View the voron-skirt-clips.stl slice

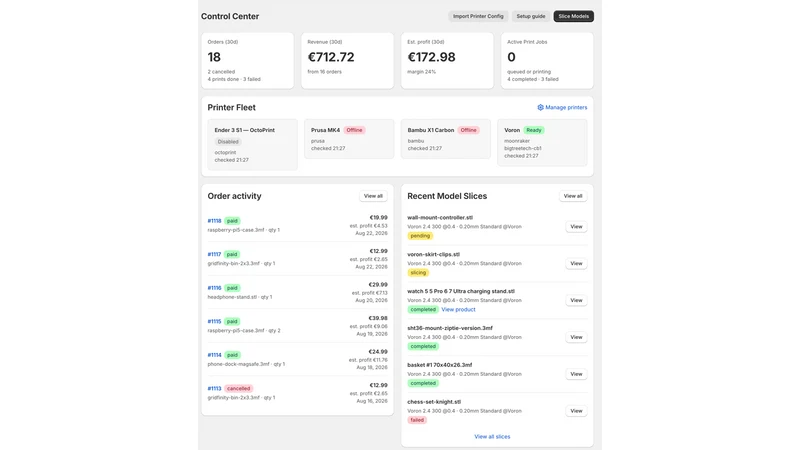576,263
